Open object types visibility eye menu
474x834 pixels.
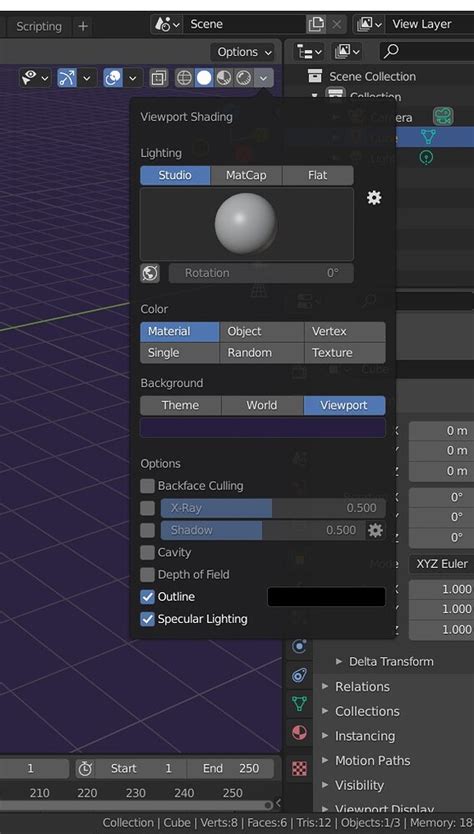click(x=35, y=78)
